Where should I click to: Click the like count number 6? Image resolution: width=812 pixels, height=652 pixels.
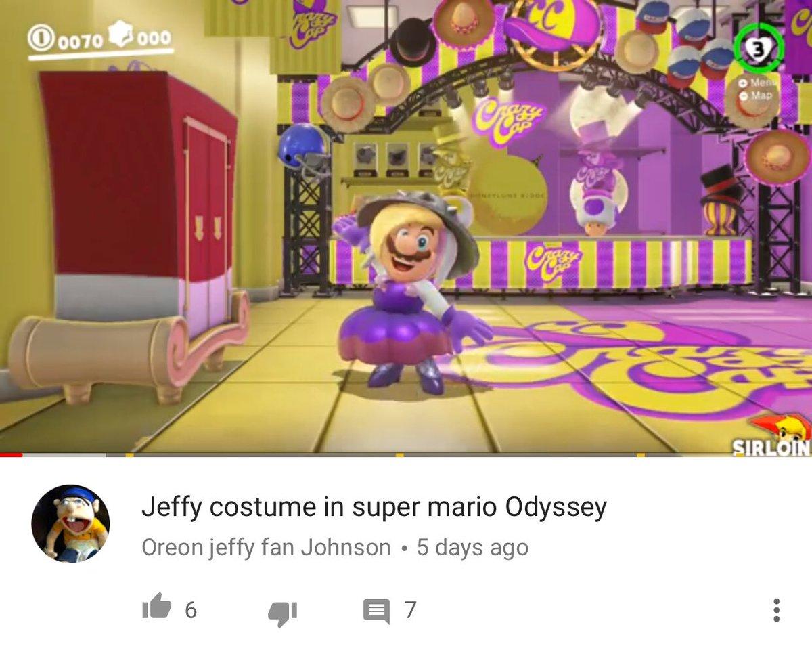point(191,610)
